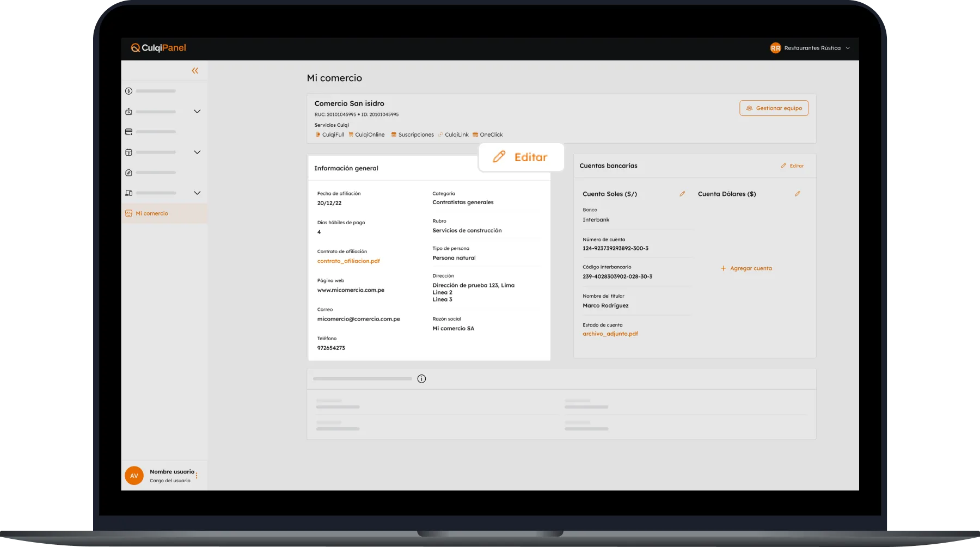This screenshot has height=547, width=980.
Task: Click the info circle icon
Action: (x=421, y=379)
